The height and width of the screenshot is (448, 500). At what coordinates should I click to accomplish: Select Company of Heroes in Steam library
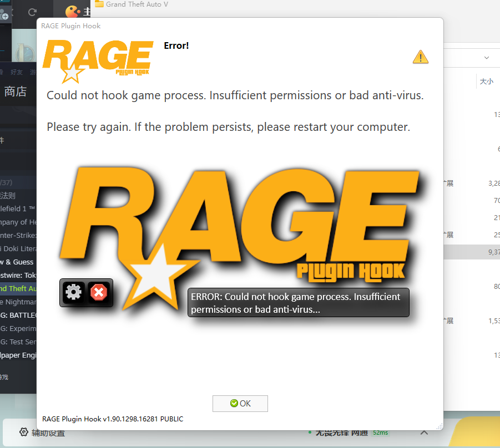click(x=18, y=222)
